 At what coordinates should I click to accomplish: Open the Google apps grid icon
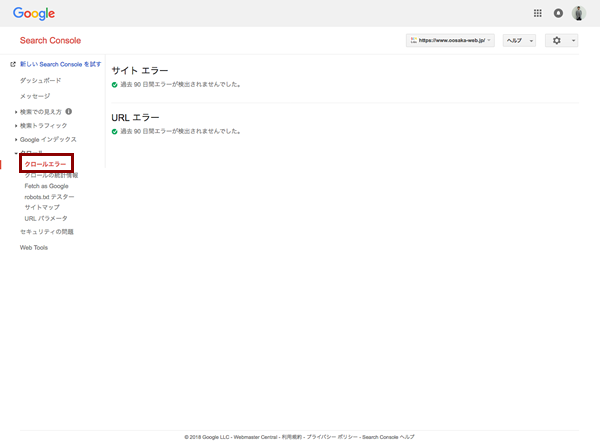(538, 13)
